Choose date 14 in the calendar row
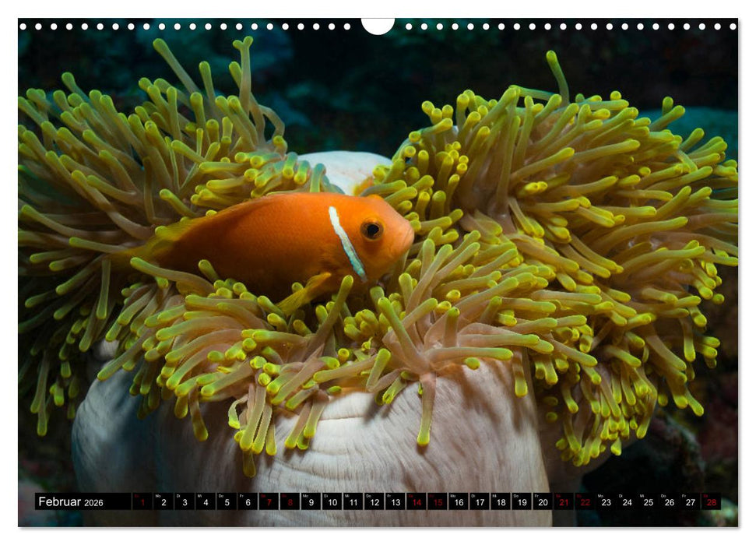 (416, 502)
